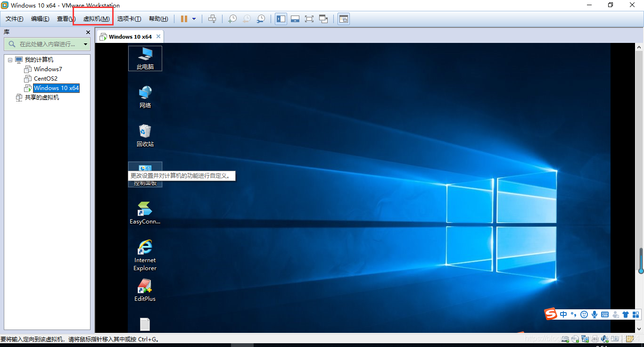Select the 网络 desktop icon
This screenshot has width=644, height=347.
click(145, 97)
